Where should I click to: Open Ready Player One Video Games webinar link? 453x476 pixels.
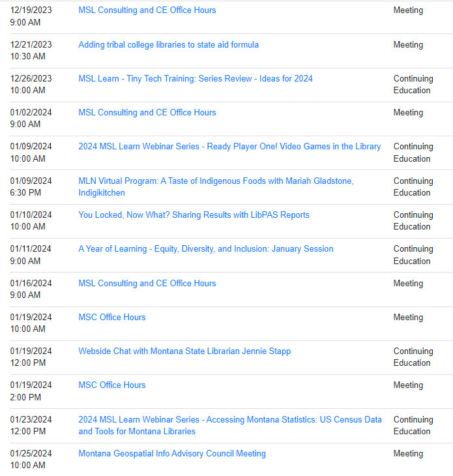coord(229,147)
